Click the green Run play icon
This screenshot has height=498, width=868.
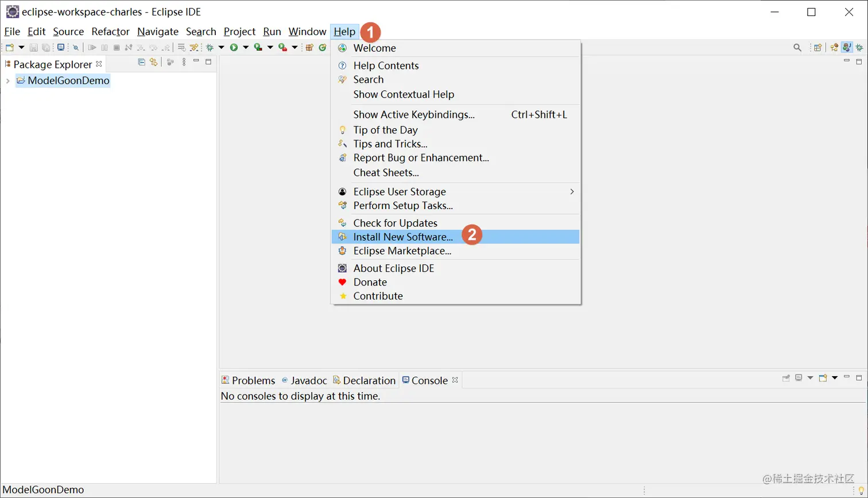234,48
